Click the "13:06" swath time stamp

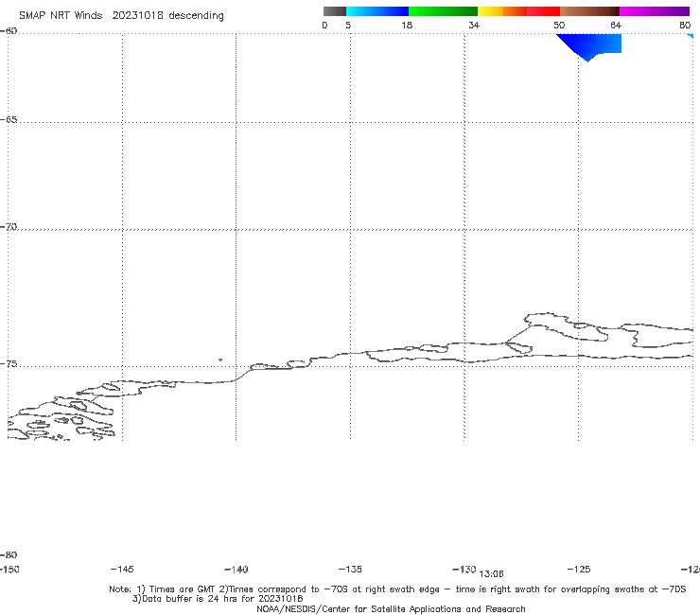(x=492, y=574)
